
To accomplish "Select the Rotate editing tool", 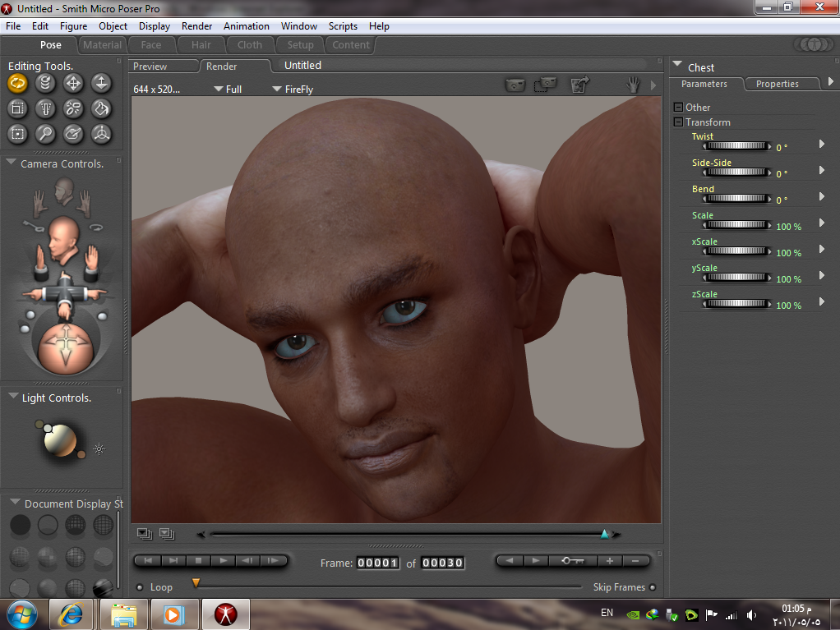I will tap(17, 82).
